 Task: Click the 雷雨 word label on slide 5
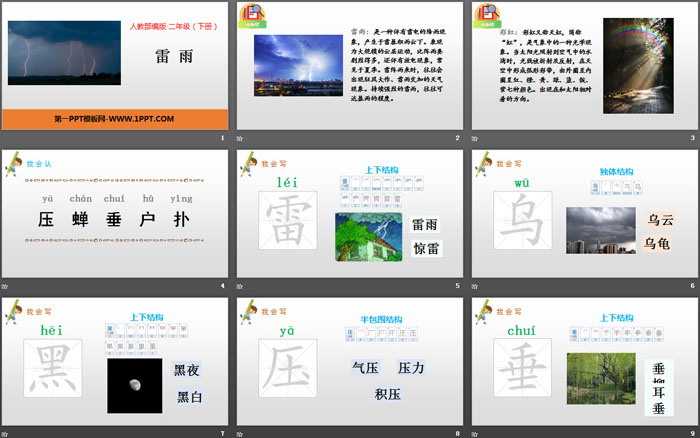click(x=425, y=225)
